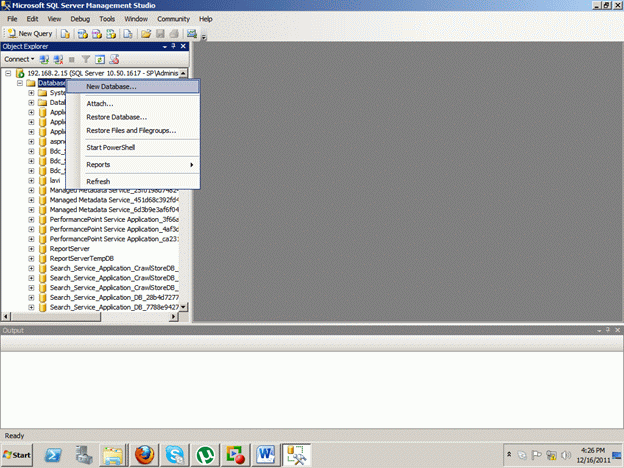624x468 pixels.
Task: Expand the ReportServerTempDB database node
Action: 31,259
